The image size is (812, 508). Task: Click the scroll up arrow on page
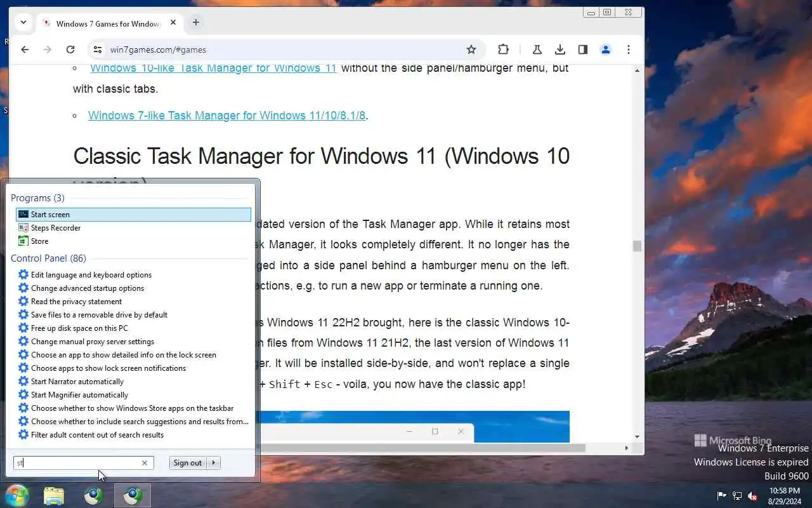(x=637, y=70)
